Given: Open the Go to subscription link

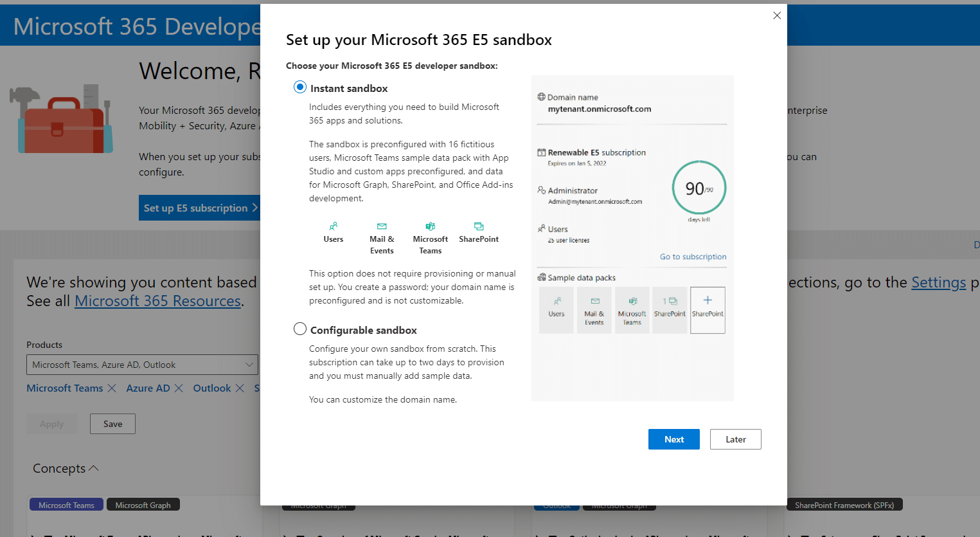Looking at the screenshot, I should pos(693,256).
